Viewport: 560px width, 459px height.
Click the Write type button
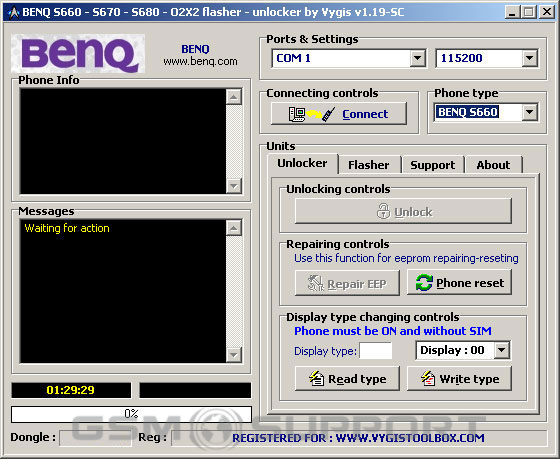coord(459,378)
